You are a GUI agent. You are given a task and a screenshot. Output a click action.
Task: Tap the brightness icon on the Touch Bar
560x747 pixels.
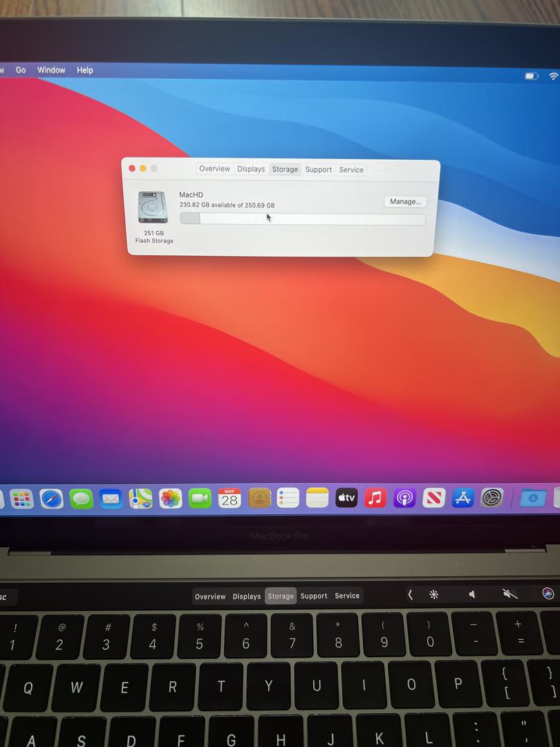[x=433, y=594]
